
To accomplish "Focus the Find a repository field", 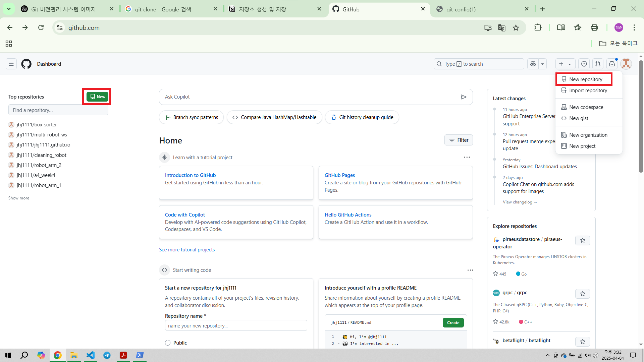I will point(58,110).
